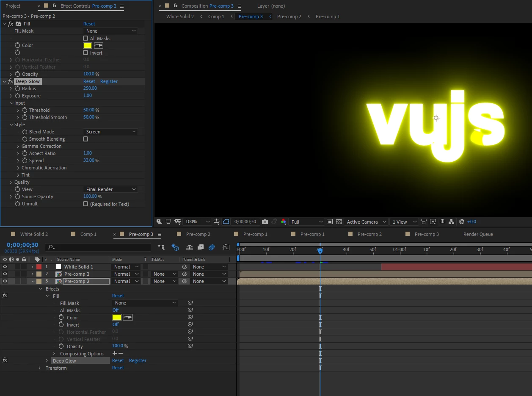Viewport: 532px width, 396px height.
Task: Click Reset for Fill effect in Effect Controls
Action: pos(89,24)
